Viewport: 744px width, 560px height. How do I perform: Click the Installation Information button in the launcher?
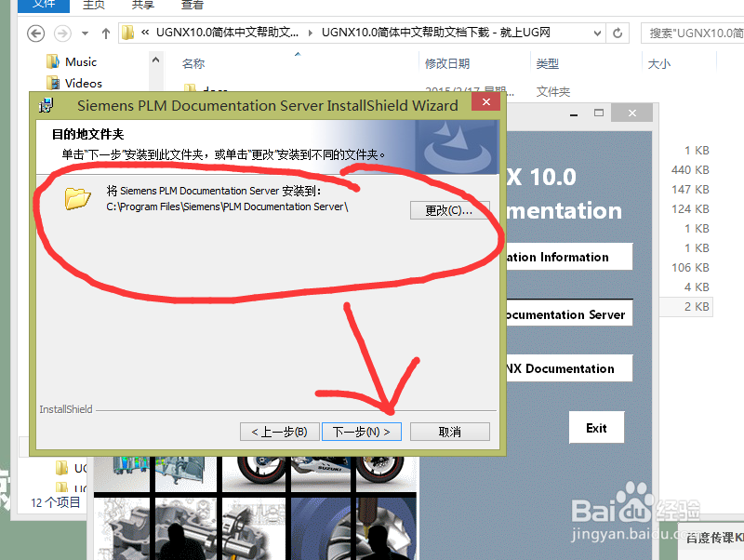[569, 257]
